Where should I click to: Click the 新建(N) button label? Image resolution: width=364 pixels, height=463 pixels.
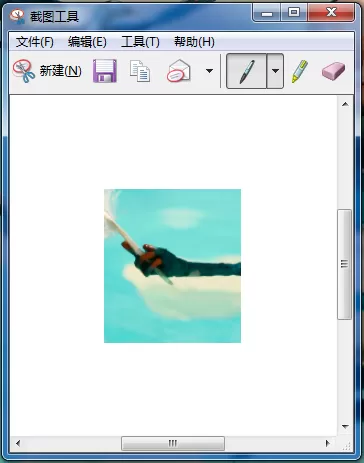tap(60, 71)
